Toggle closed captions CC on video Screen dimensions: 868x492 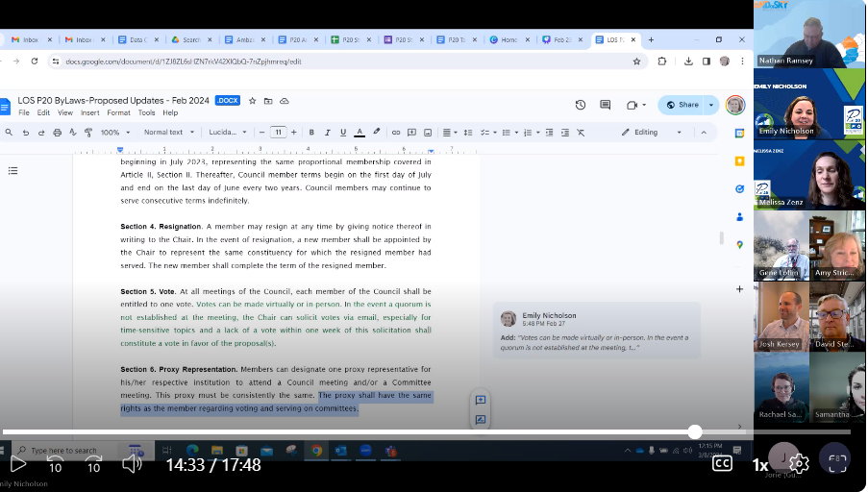pyautogui.click(x=722, y=463)
